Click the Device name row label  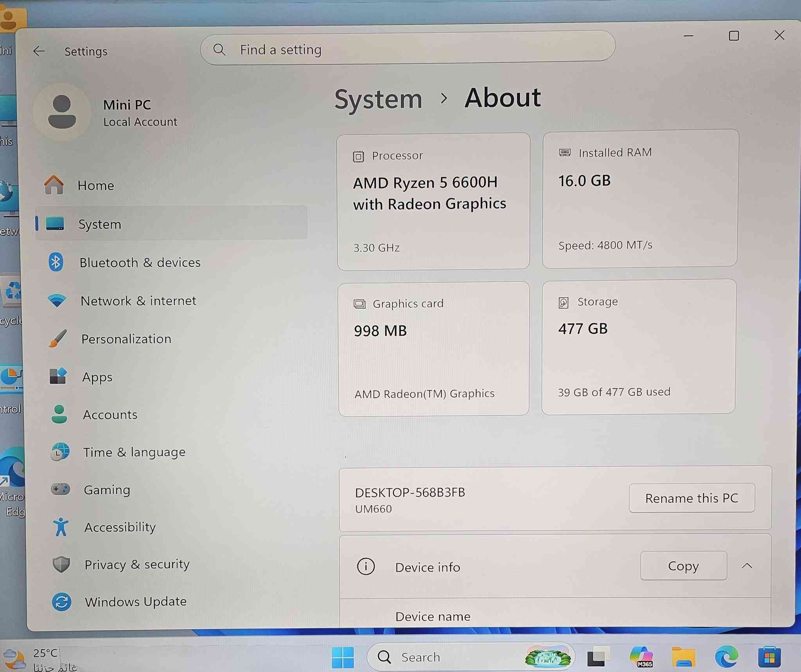[433, 616]
